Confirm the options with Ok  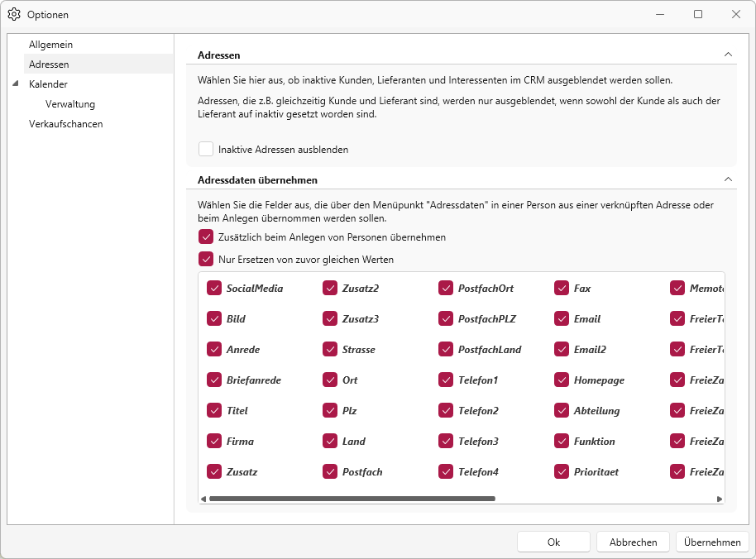(x=553, y=542)
